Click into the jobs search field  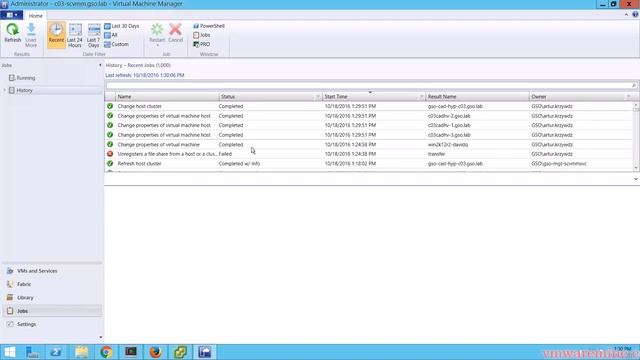click(x=367, y=85)
